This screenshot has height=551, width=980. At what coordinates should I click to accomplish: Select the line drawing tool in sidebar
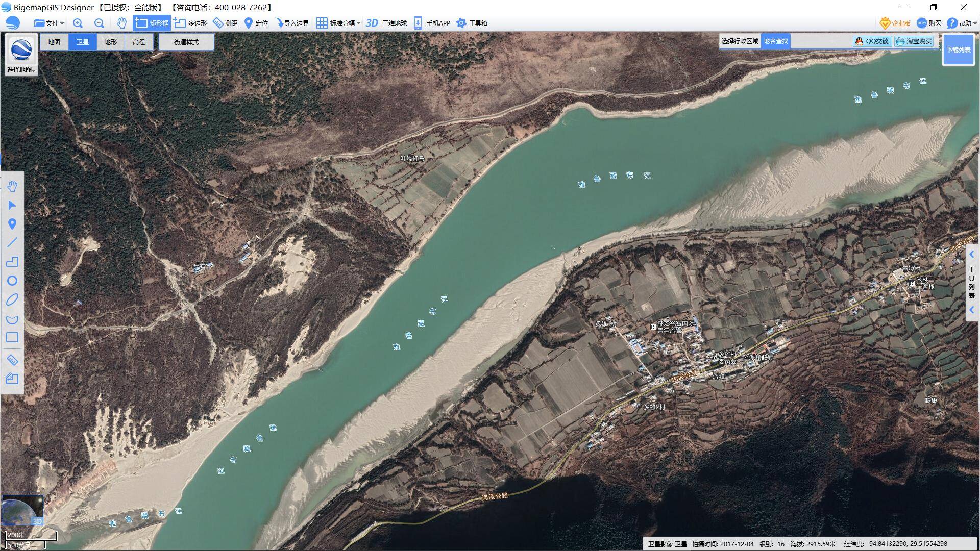point(12,243)
